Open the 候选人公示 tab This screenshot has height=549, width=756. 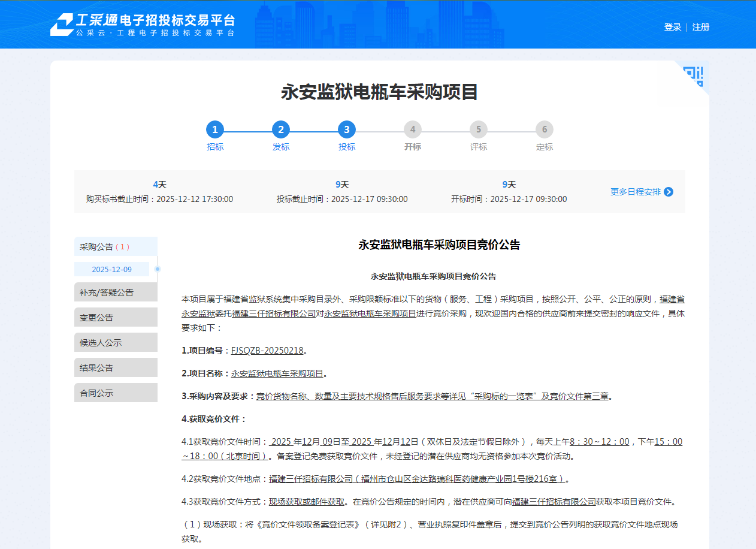(116, 343)
